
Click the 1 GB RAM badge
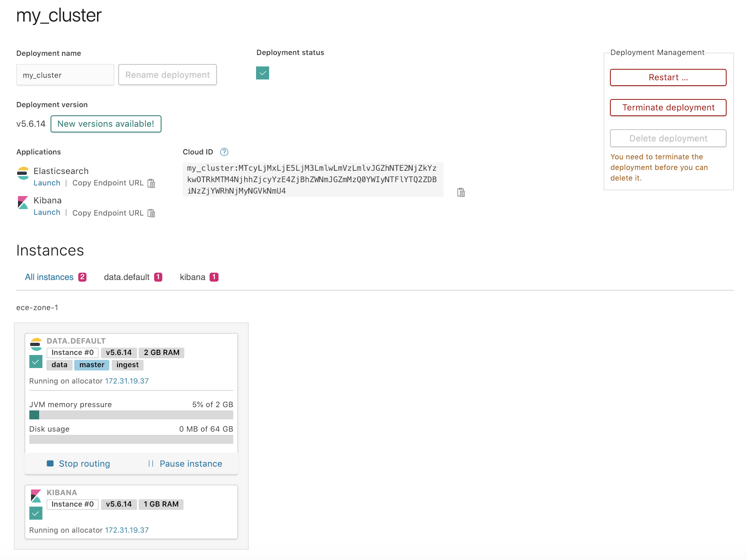pos(161,504)
